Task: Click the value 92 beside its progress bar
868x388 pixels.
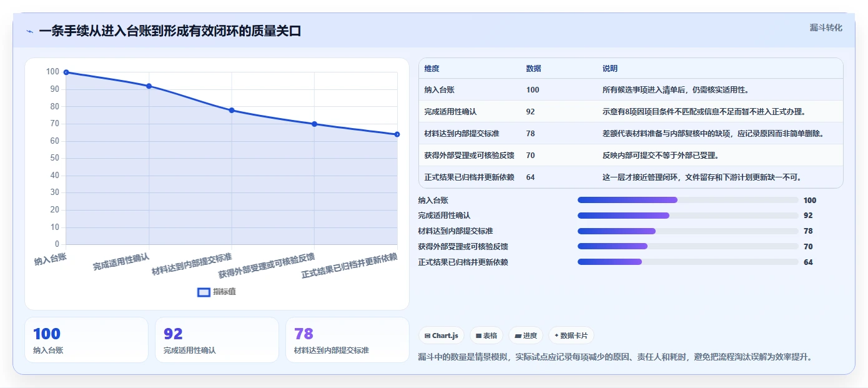Action: coord(808,216)
